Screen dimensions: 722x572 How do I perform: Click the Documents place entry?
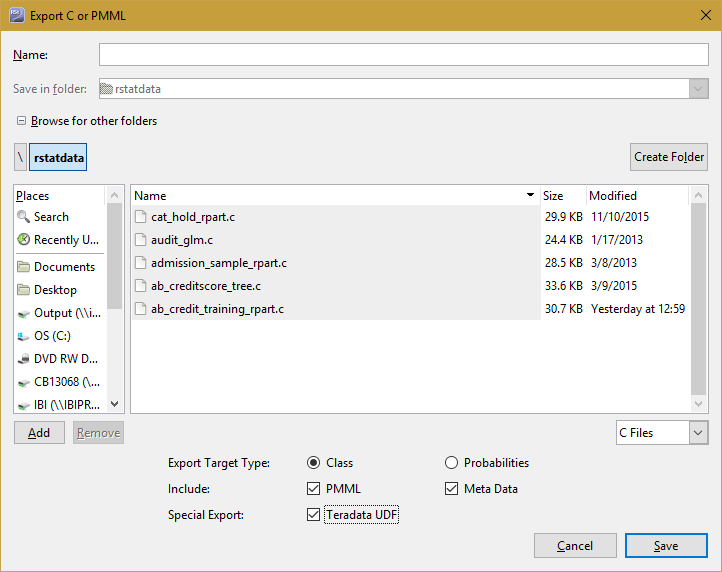[x=60, y=267]
